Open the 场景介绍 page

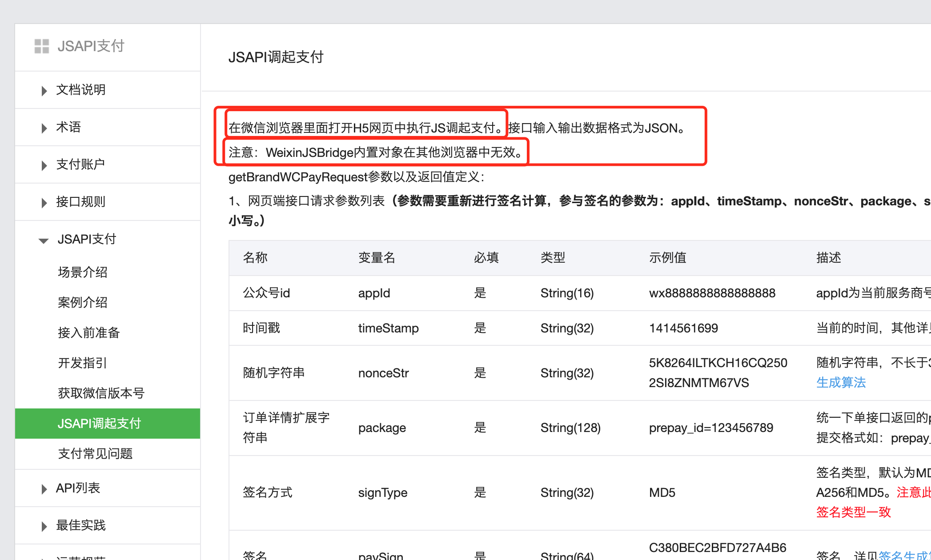coord(83,272)
